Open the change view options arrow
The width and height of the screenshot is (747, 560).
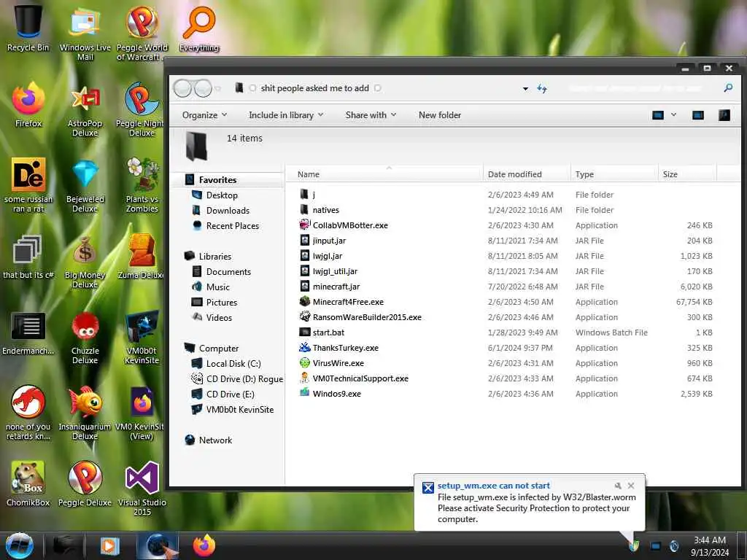click(x=673, y=114)
